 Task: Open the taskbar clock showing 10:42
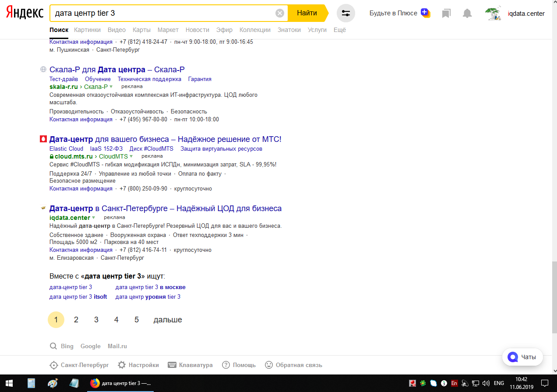pyautogui.click(x=521, y=383)
